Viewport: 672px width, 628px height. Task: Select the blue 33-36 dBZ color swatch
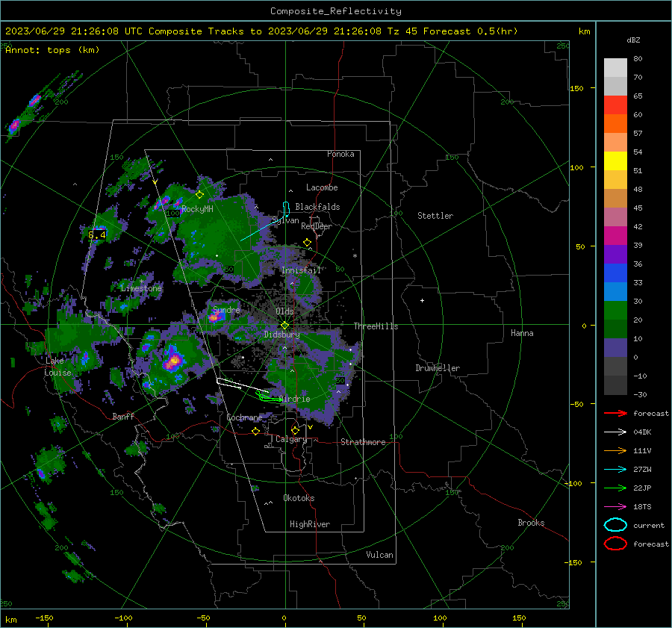click(615, 273)
